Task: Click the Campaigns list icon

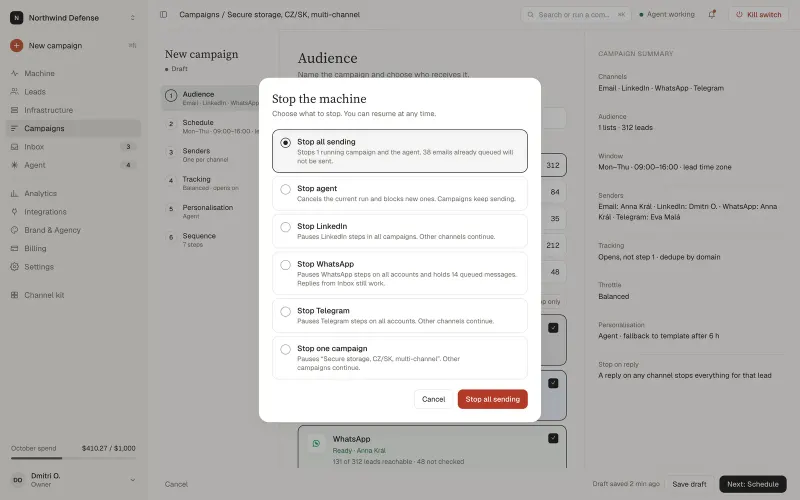Action: [x=14, y=129]
